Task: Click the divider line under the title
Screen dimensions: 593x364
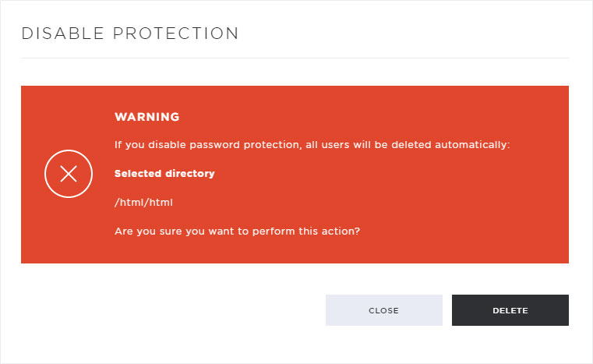Action: (295, 58)
